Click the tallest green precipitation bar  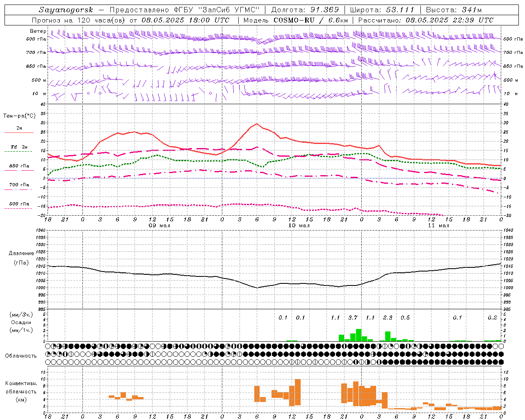[x=358, y=335]
